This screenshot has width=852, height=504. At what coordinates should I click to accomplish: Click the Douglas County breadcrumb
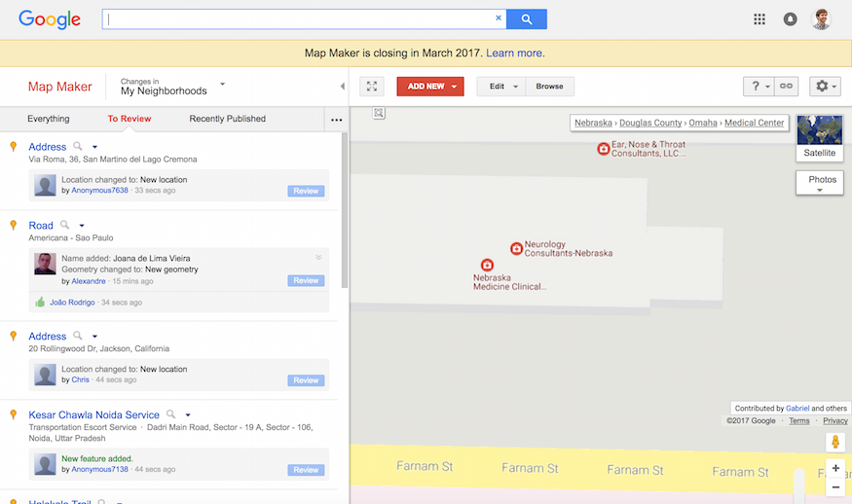pos(650,123)
